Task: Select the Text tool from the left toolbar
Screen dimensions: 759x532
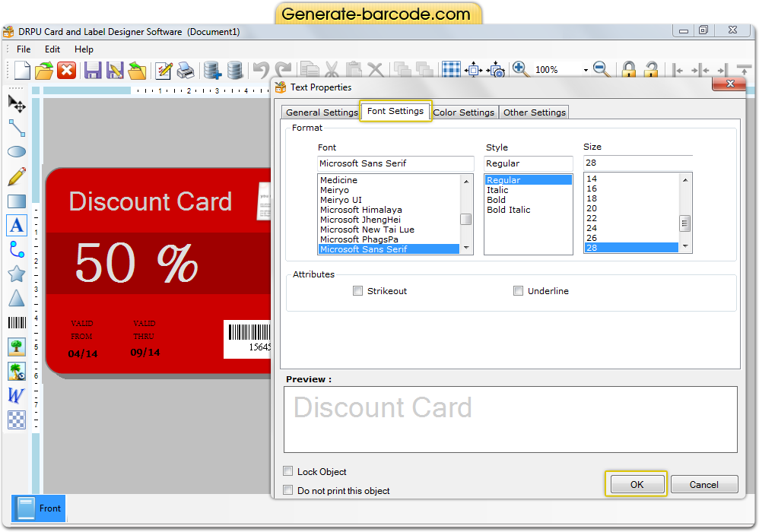Action: (17, 225)
